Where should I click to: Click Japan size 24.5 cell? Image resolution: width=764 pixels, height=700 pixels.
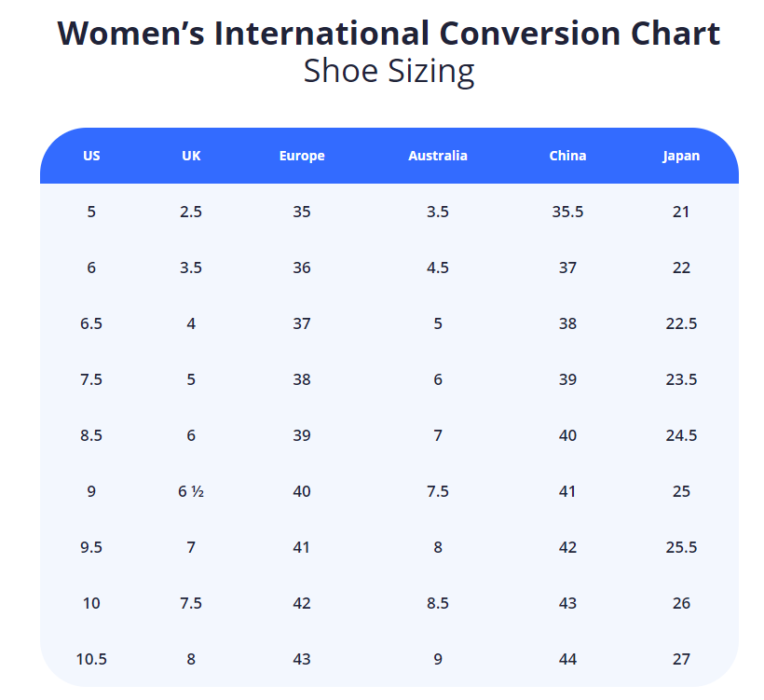[x=681, y=435]
